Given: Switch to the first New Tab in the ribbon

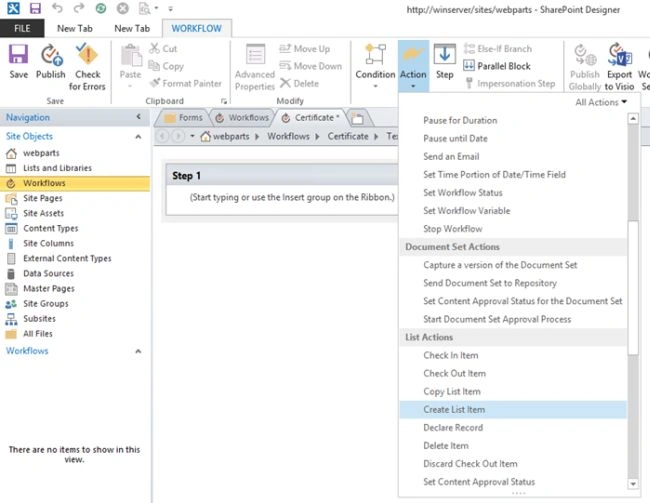Looking at the screenshot, I should tap(75, 28).
